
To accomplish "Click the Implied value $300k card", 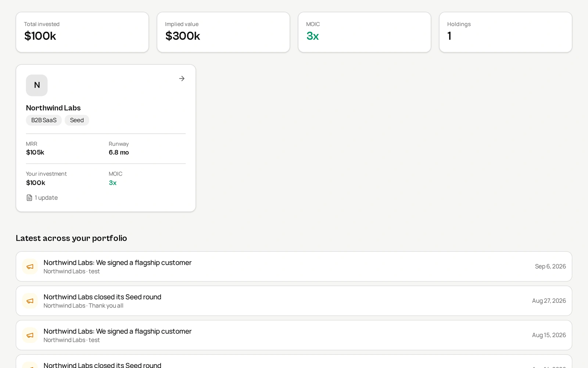I will tap(223, 32).
